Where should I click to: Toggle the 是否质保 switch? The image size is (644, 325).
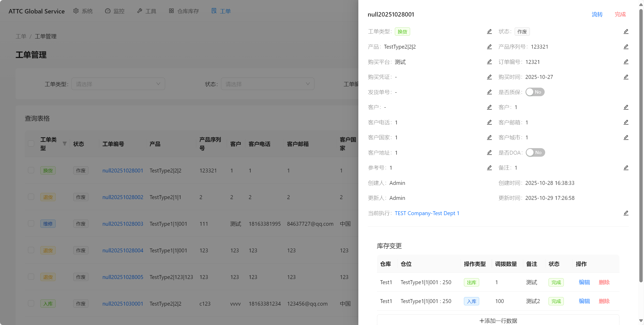[535, 92]
